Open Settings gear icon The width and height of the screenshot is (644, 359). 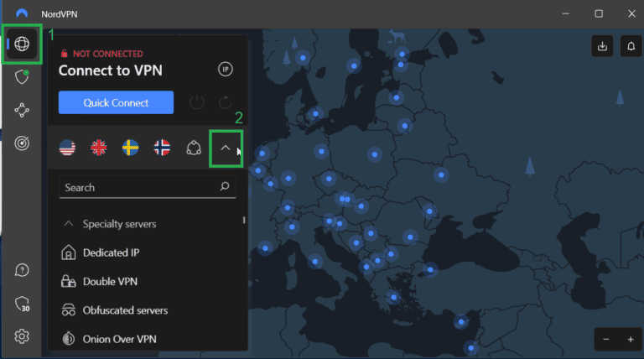click(23, 336)
